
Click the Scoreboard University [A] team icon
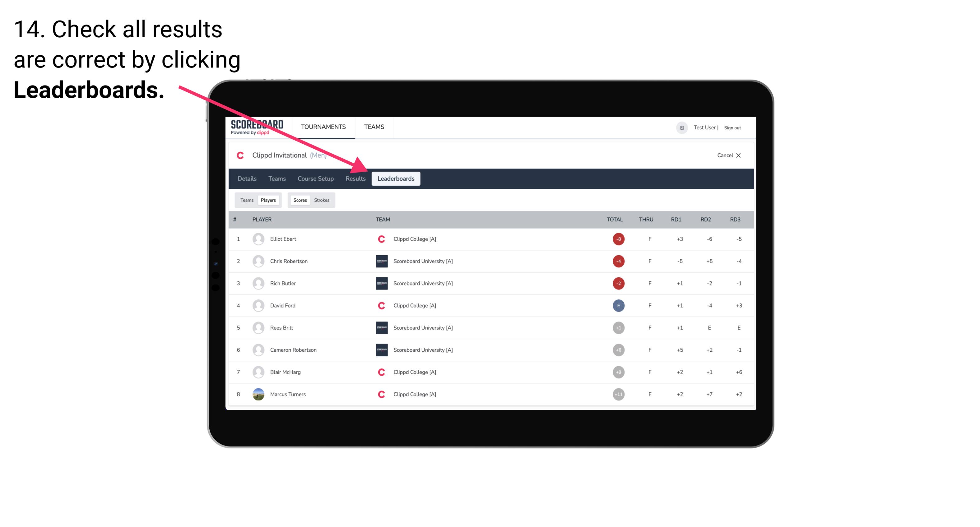tap(380, 261)
